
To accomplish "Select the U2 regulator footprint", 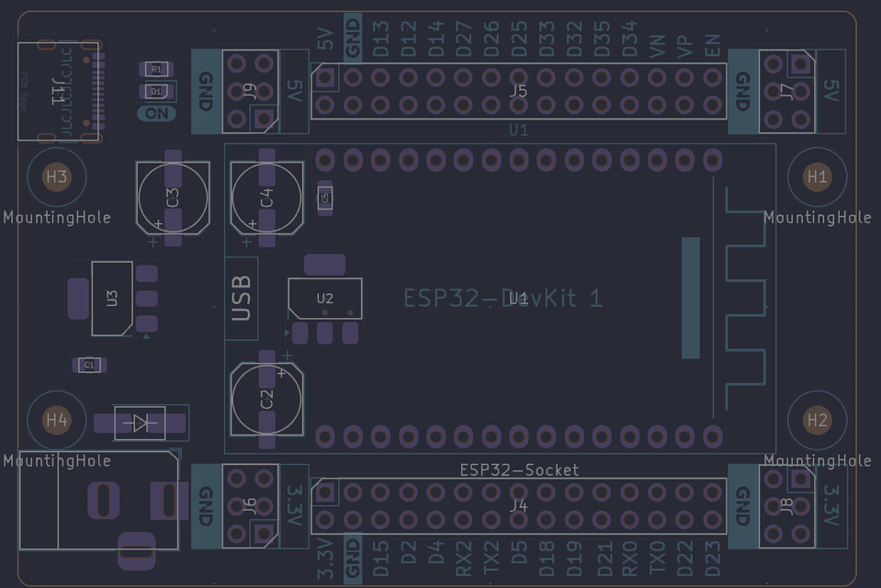I will coord(324,299).
